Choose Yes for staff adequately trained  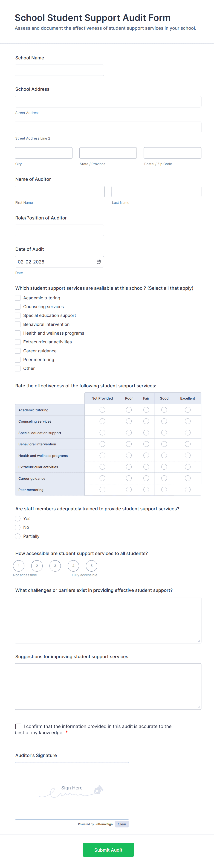coord(18,519)
